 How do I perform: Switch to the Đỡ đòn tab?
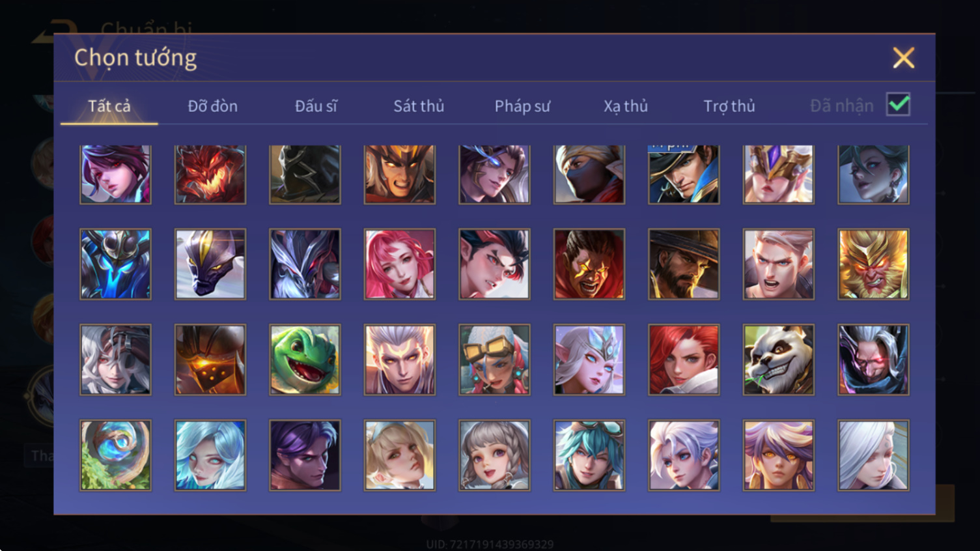click(x=212, y=106)
